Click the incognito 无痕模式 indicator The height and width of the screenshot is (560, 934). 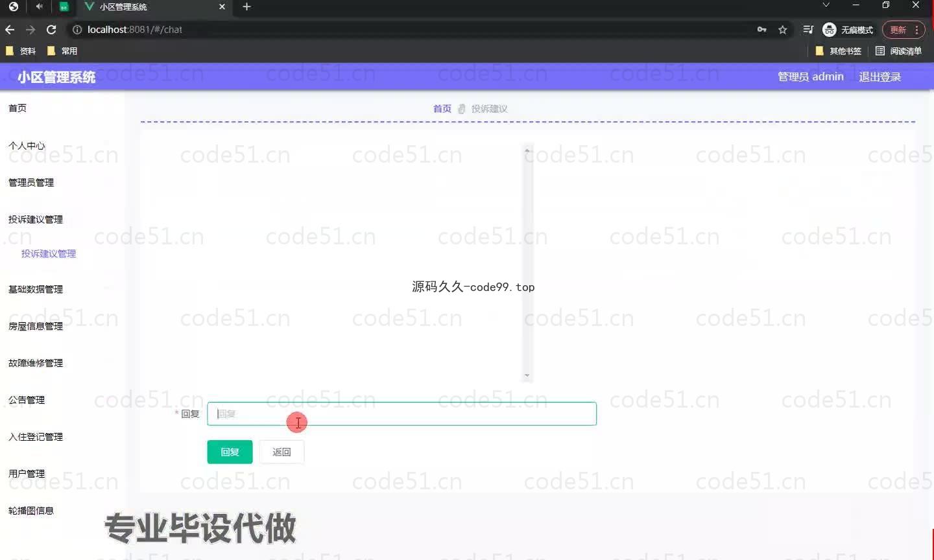pyautogui.click(x=848, y=30)
